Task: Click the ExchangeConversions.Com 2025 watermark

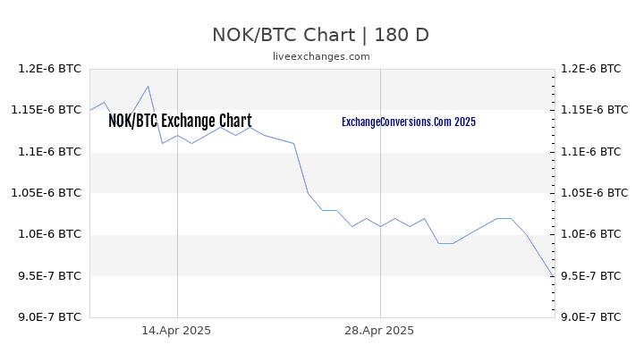Action: 409,122
